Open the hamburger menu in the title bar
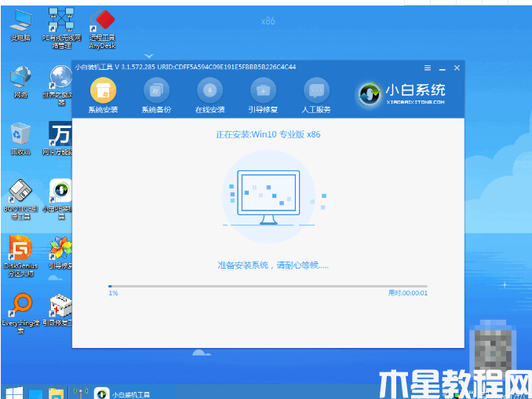 (x=428, y=68)
